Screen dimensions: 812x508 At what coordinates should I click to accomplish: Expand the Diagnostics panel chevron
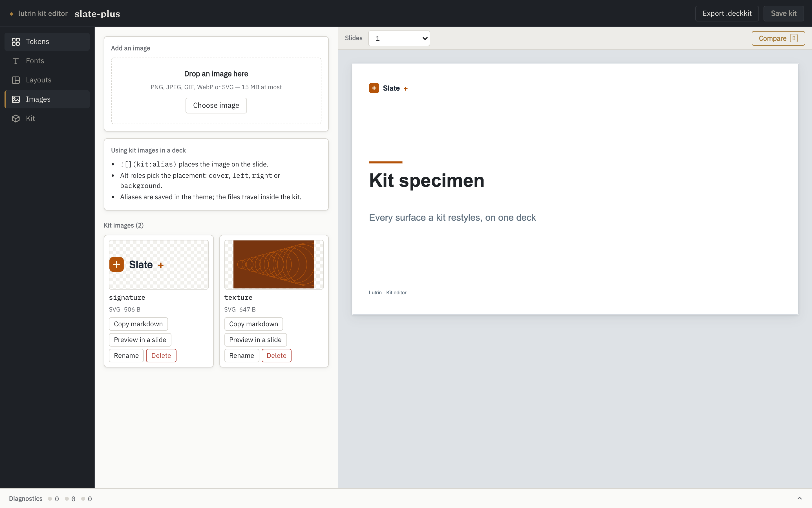(x=799, y=498)
